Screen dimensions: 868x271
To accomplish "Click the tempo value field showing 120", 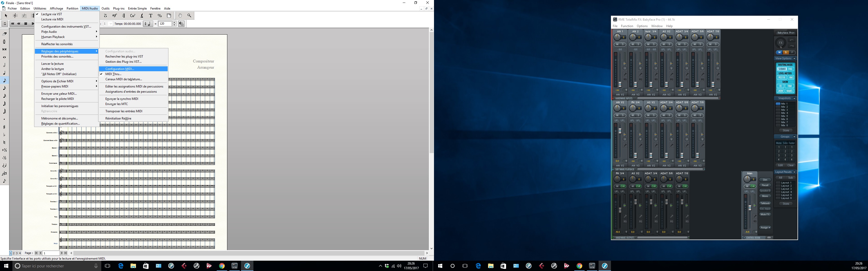I will pyautogui.click(x=165, y=24).
